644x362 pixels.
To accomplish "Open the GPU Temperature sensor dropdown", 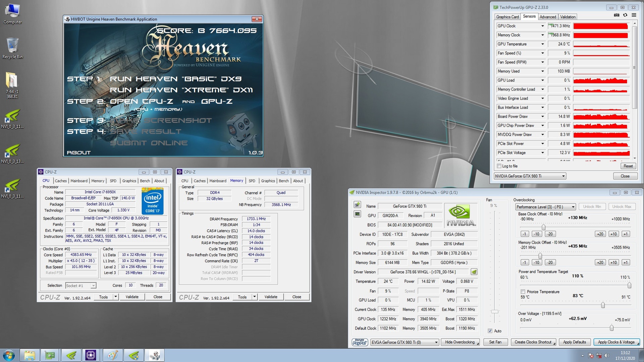I will 542,44.
